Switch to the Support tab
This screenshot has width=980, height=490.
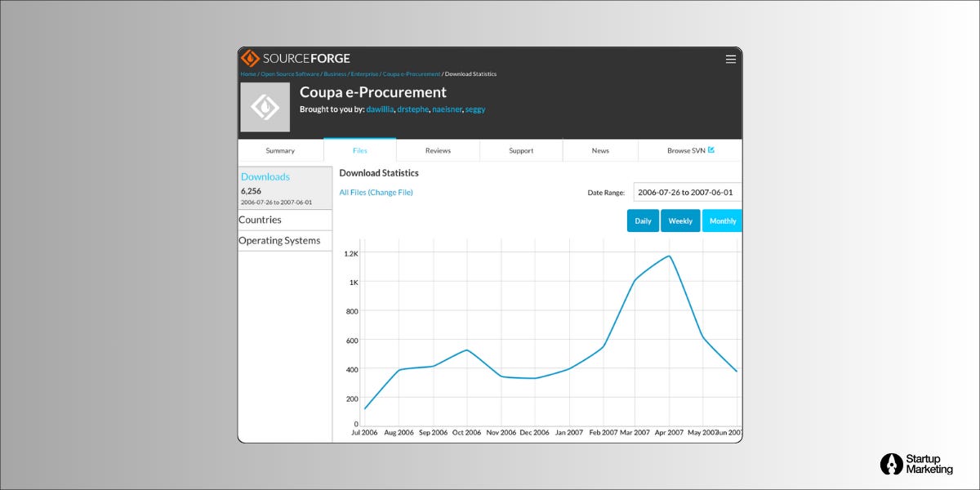tap(521, 150)
